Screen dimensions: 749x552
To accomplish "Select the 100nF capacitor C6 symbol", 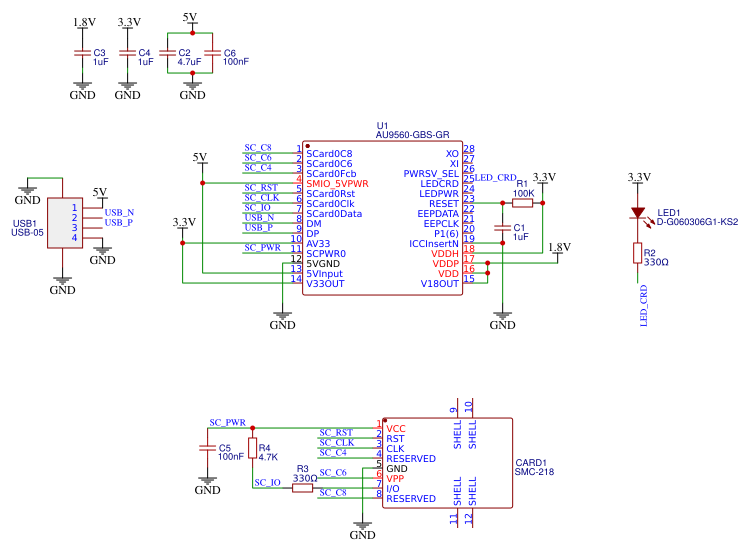I will [x=213, y=53].
